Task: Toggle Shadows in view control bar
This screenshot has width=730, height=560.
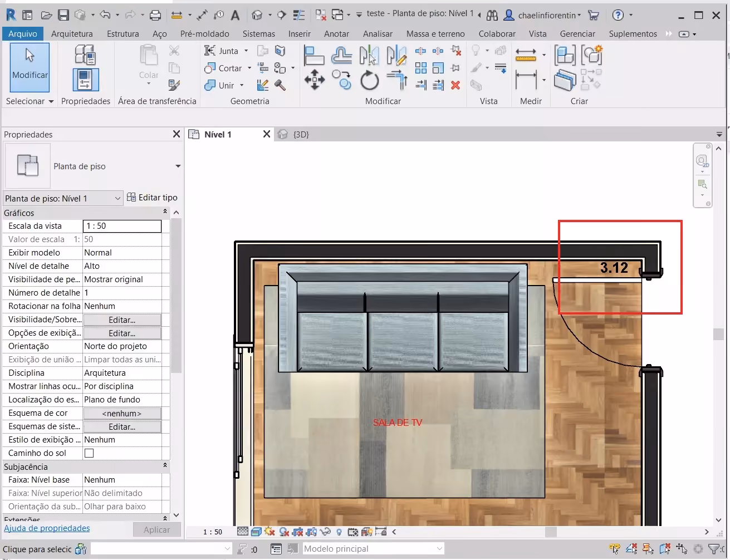Action: 284,532
